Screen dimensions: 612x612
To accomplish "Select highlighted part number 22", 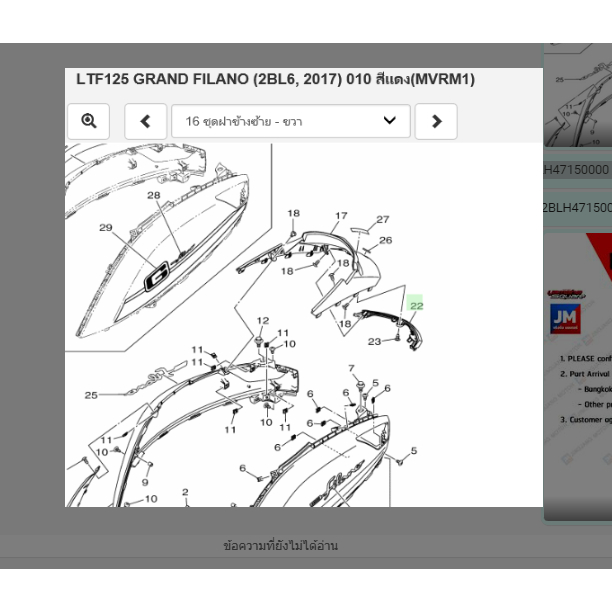I will [x=416, y=305].
